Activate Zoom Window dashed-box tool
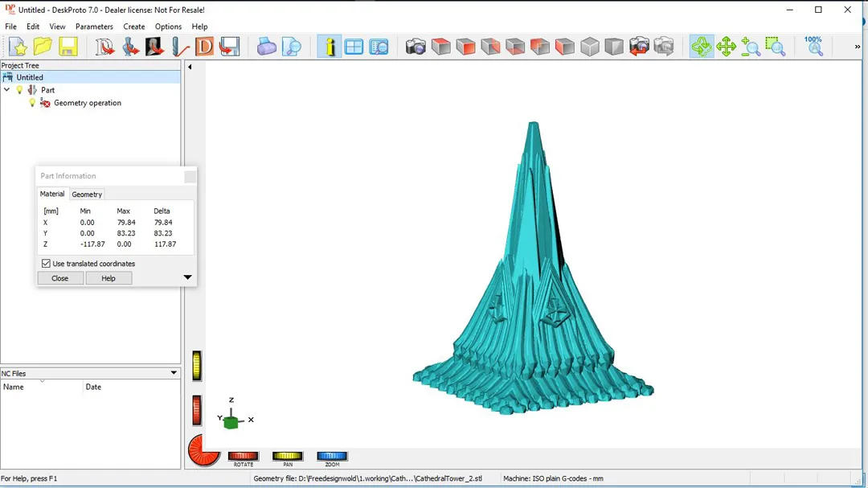Screen dimensions: 868x488 [776, 47]
